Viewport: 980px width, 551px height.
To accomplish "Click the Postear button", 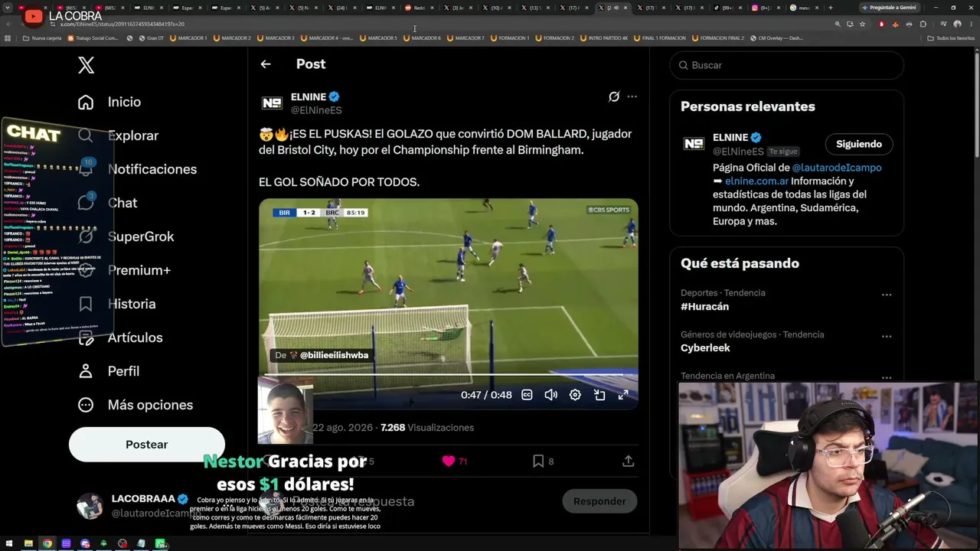I will tap(147, 445).
